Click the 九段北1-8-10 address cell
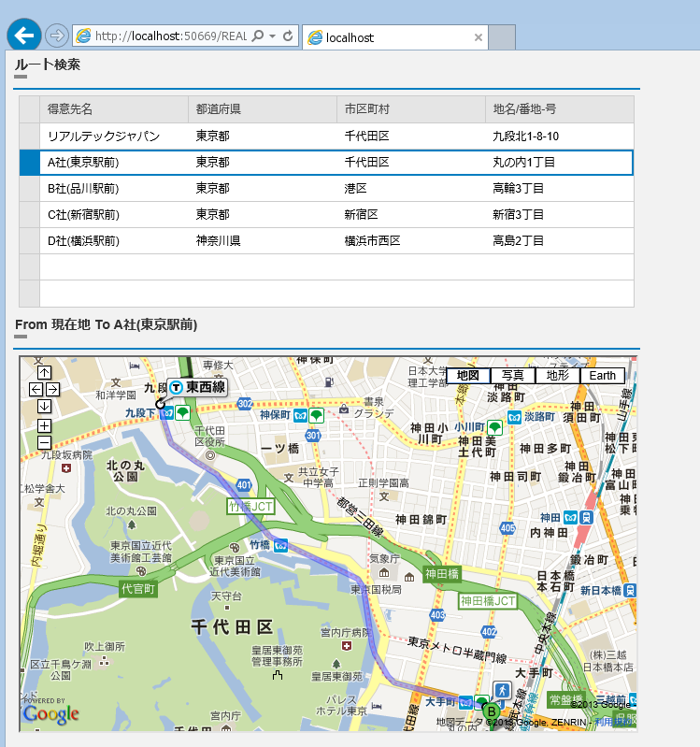This screenshot has width=700, height=747. [560, 136]
